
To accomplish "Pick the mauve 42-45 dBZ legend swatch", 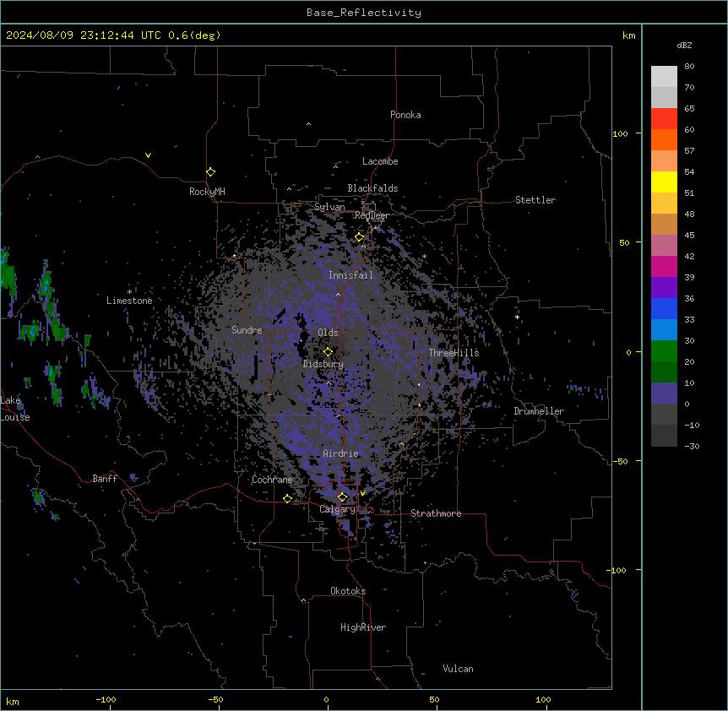I will [664, 245].
